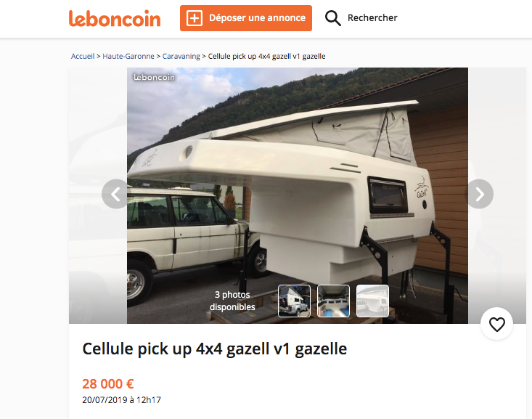Open Haute-Garonne breadcrumb link
Viewport: 532px width, 419px height.
[x=128, y=56]
